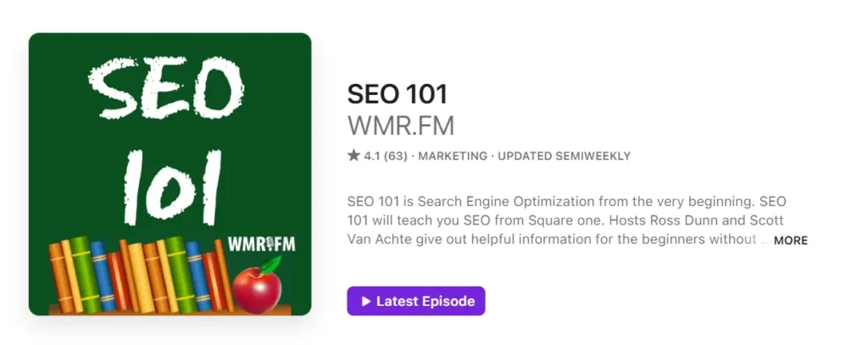The height and width of the screenshot is (345, 868).
Task: Click the 4.1 (63) rating text
Action: (386, 156)
